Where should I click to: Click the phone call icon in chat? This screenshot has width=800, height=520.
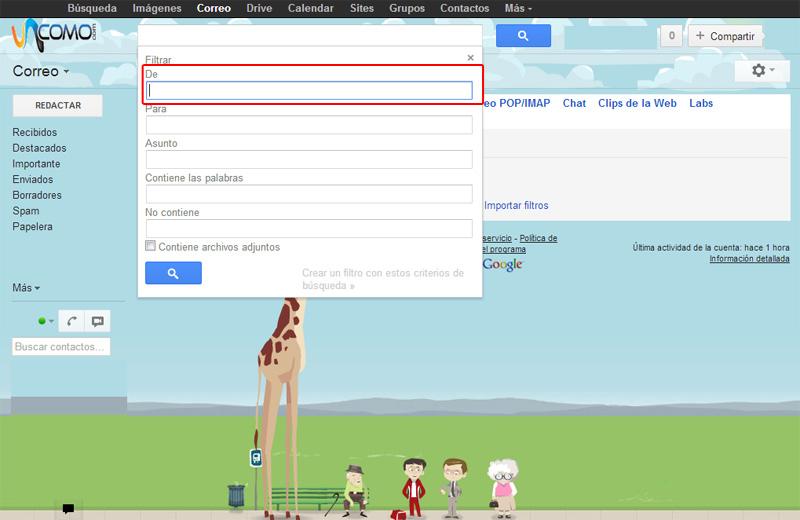[72, 321]
